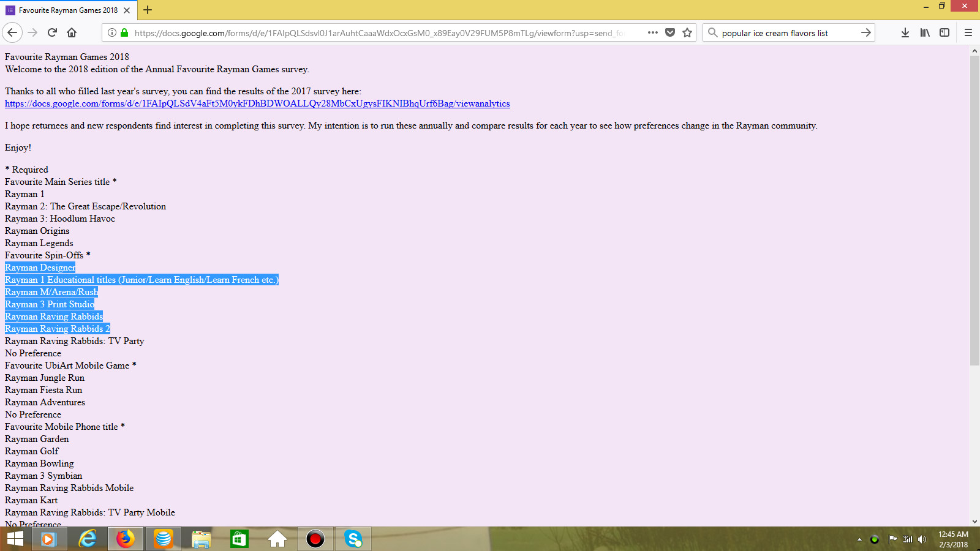Open the AT&T globe taskbar app
This screenshot has height=551, width=980.
(164, 539)
